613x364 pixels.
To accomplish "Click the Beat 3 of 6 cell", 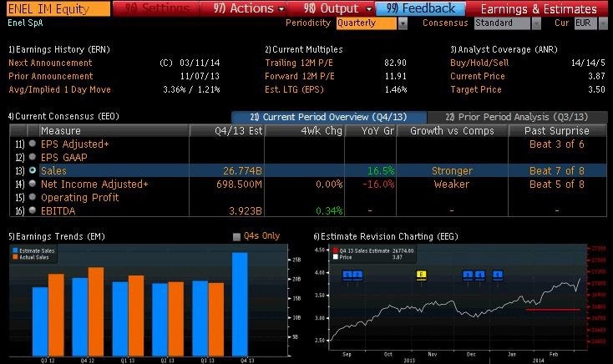I will click(557, 144).
